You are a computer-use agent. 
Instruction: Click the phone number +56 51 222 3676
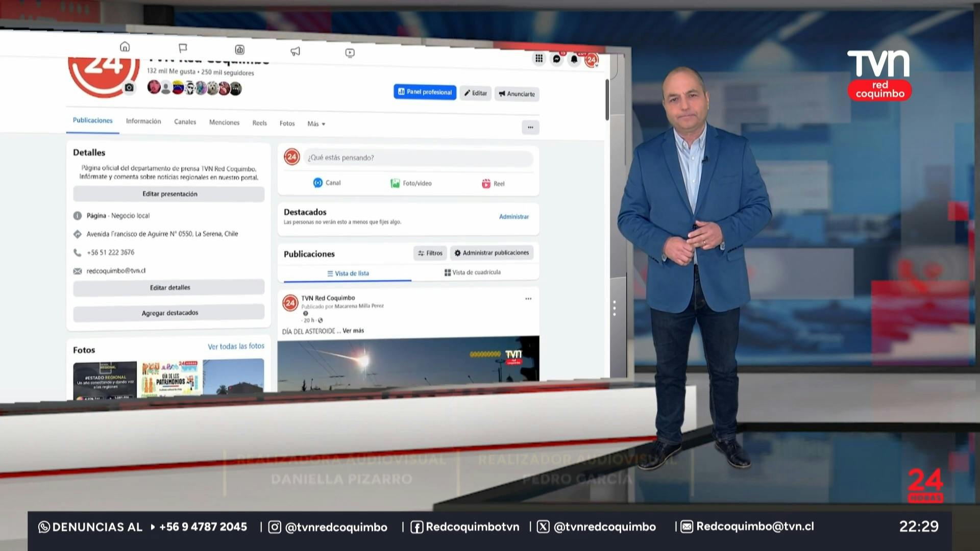[110, 253]
